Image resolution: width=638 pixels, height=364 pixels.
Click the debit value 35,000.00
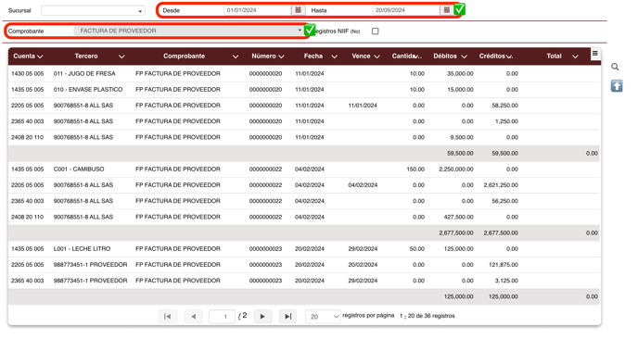point(460,73)
